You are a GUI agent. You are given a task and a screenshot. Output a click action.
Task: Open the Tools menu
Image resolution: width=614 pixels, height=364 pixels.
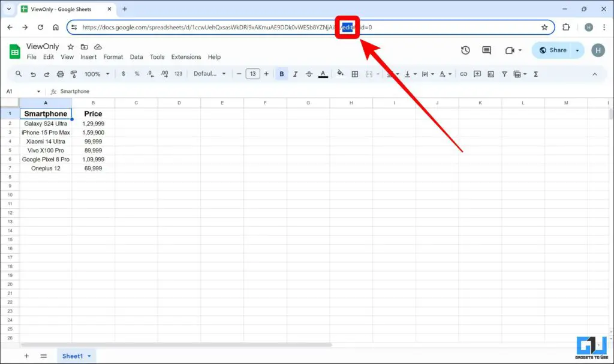pyautogui.click(x=157, y=57)
